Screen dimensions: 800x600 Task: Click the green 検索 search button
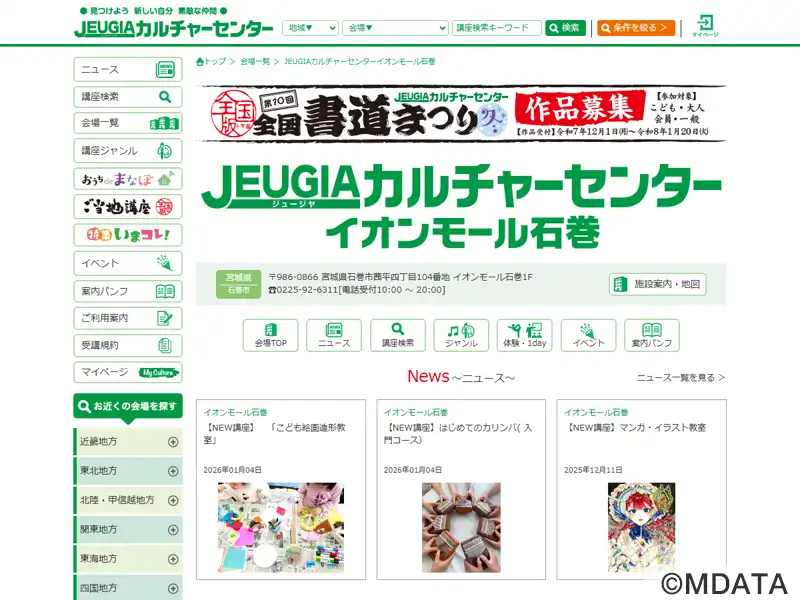pos(565,28)
